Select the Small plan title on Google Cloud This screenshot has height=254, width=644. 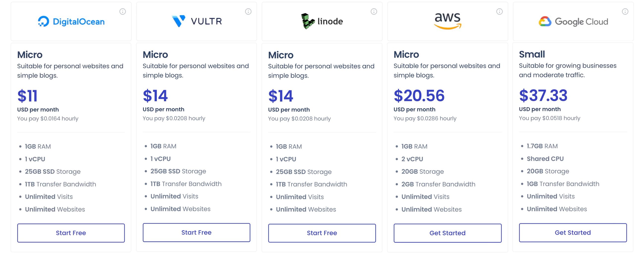click(x=532, y=54)
